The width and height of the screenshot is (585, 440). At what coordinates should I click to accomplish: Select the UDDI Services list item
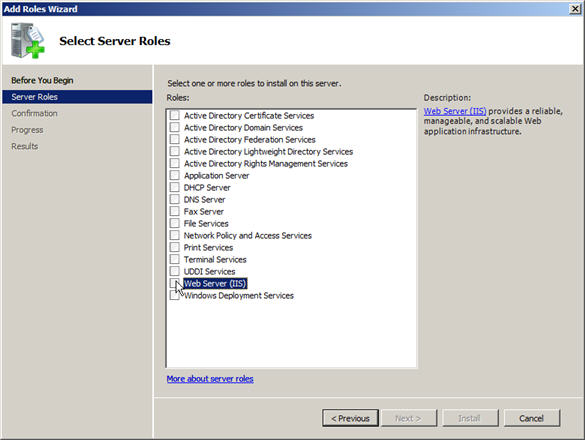tap(209, 271)
